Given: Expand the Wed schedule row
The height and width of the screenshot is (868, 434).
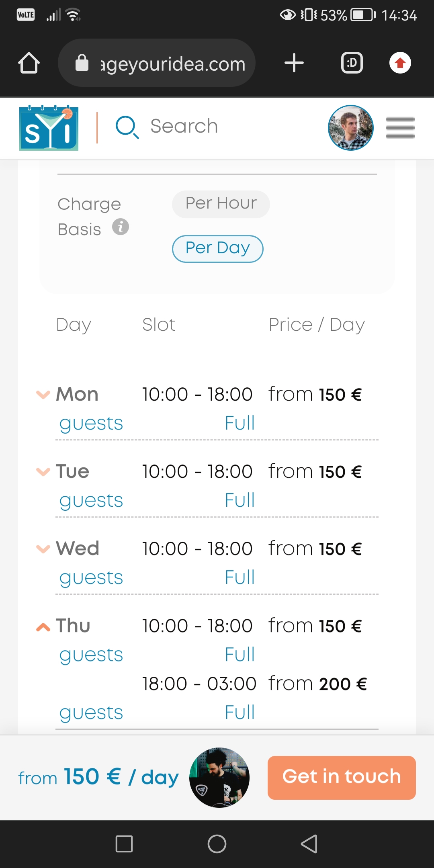Looking at the screenshot, I should pyautogui.click(x=43, y=549).
